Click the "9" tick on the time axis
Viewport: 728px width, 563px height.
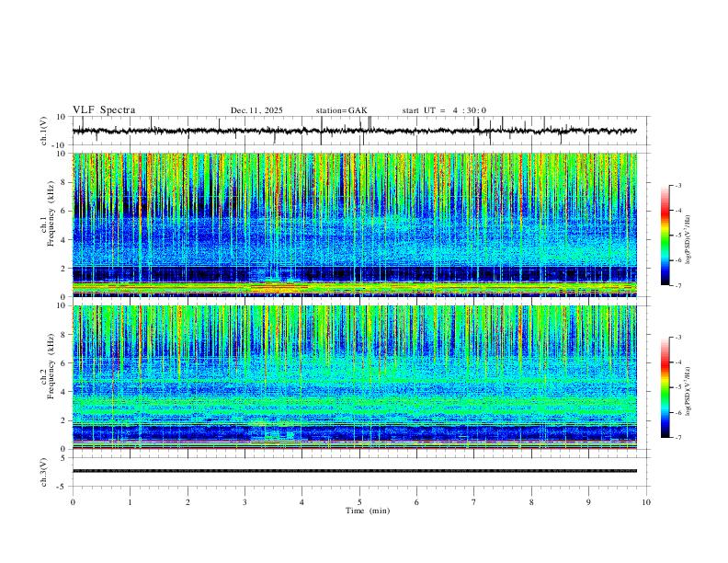[588, 502]
